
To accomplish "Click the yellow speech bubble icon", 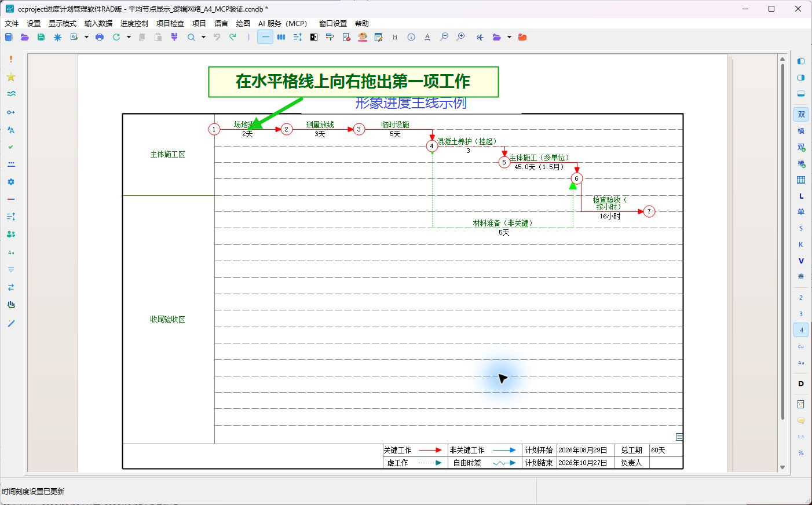I will (801, 420).
